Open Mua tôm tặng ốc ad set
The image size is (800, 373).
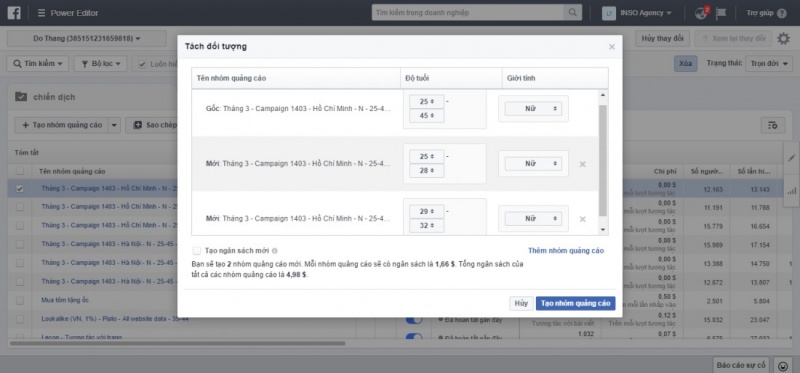tap(65, 300)
